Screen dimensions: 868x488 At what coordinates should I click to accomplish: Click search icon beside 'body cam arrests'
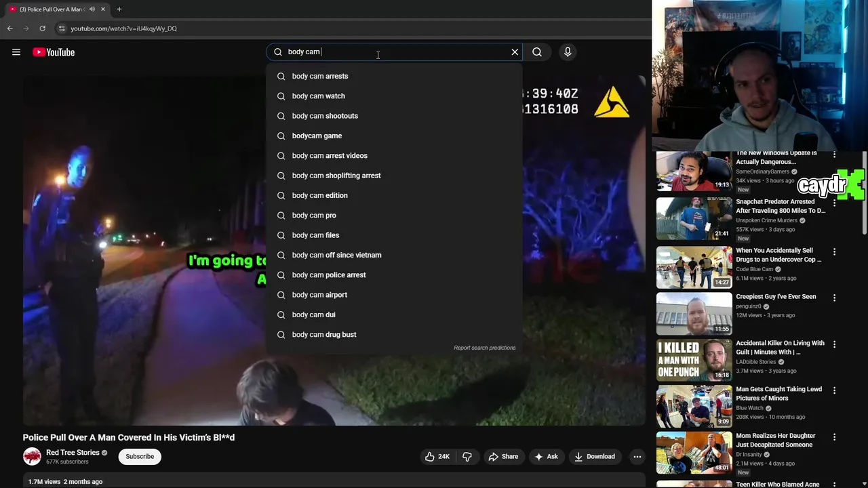pyautogui.click(x=281, y=76)
